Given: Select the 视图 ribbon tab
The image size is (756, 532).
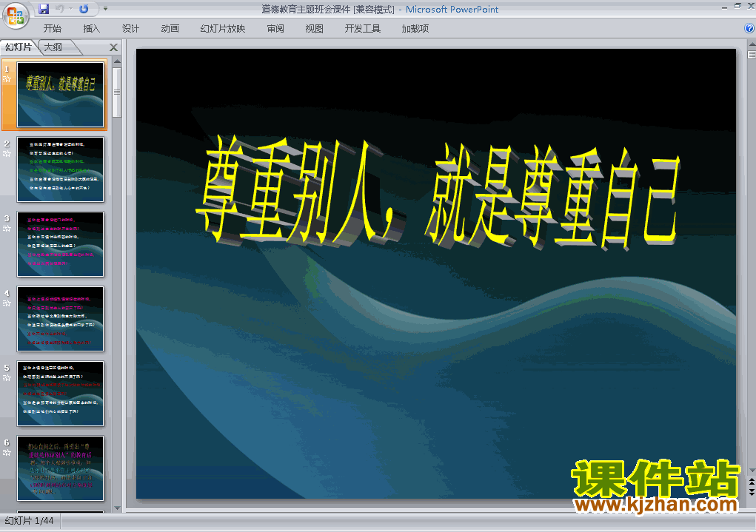Looking at the screenshot, I should 315,28.
